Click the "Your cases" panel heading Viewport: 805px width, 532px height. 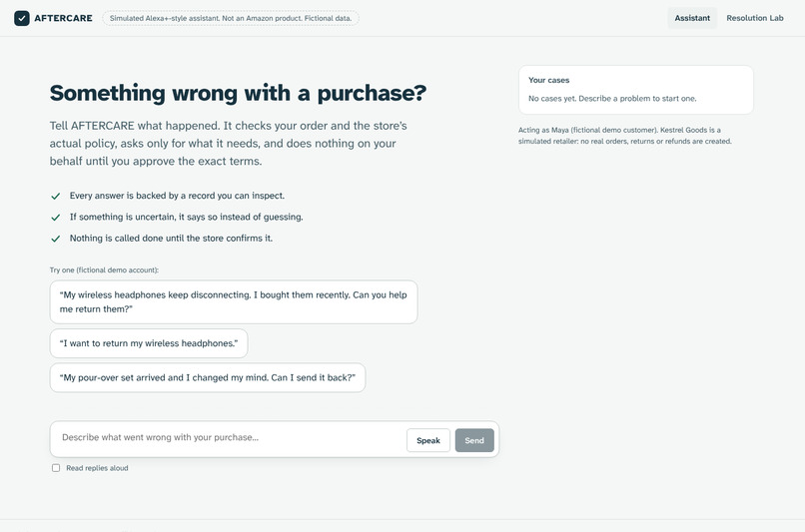(548, 80)
